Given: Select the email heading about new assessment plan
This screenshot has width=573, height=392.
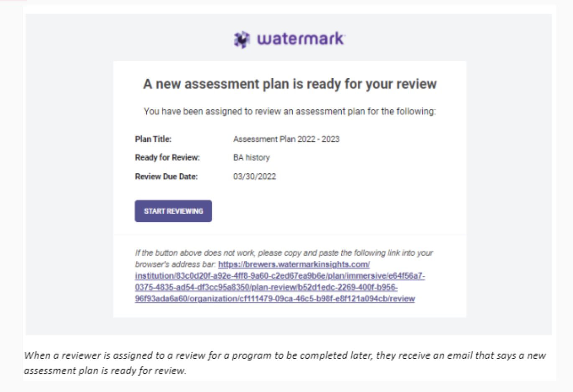Looking at the screenshot, I should pyautogui.click(x=290, y=84).
